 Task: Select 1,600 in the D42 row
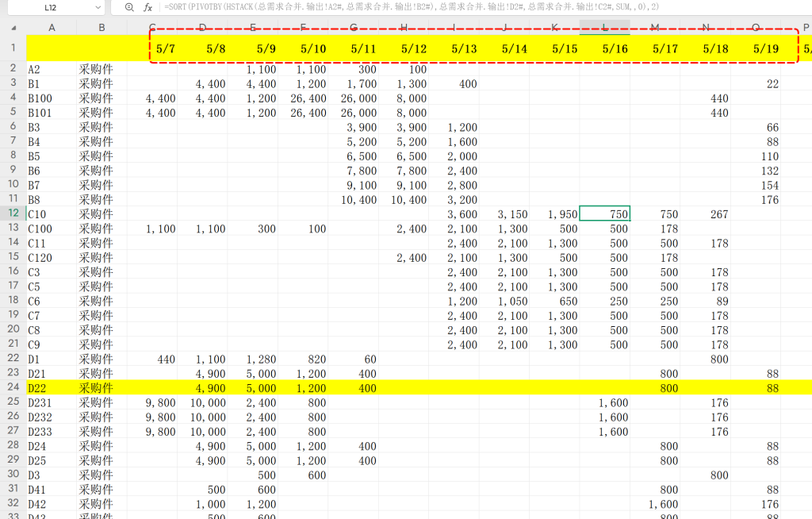click(x=654, y=504)
